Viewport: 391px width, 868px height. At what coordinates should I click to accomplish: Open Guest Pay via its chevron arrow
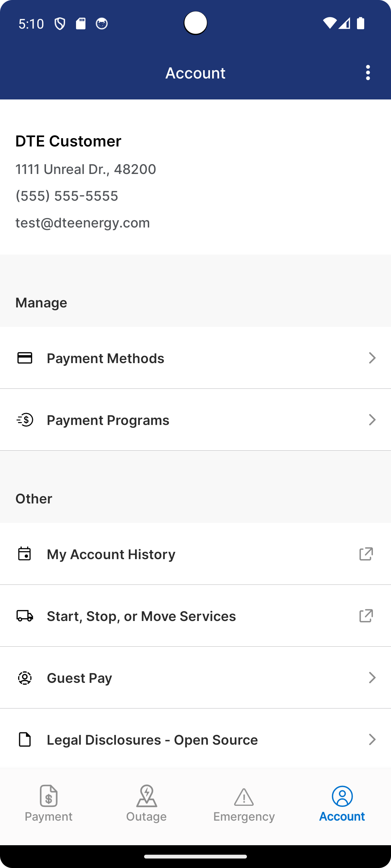coord(372,678)
